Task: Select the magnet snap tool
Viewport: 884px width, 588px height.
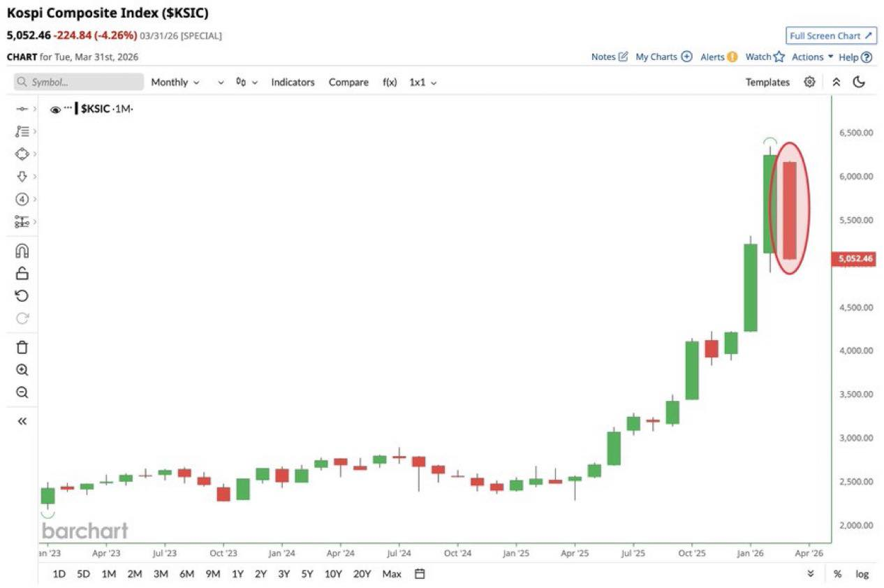Action: [22, 251]
